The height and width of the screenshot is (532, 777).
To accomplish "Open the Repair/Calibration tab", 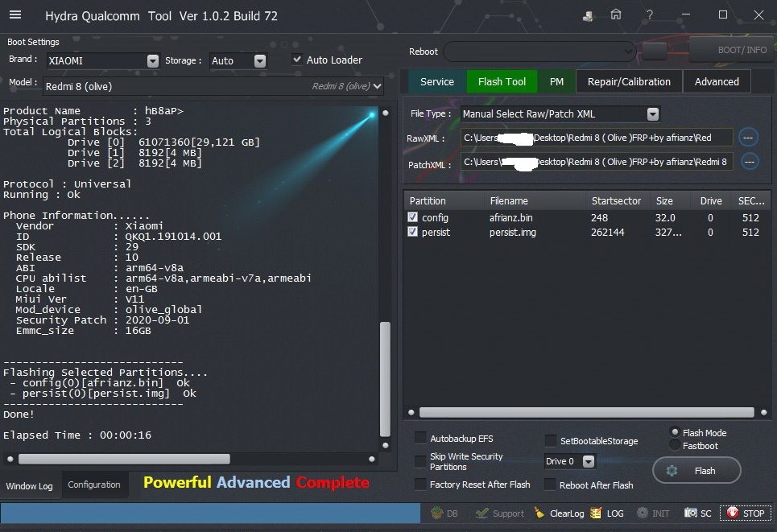I will [629, 82].
